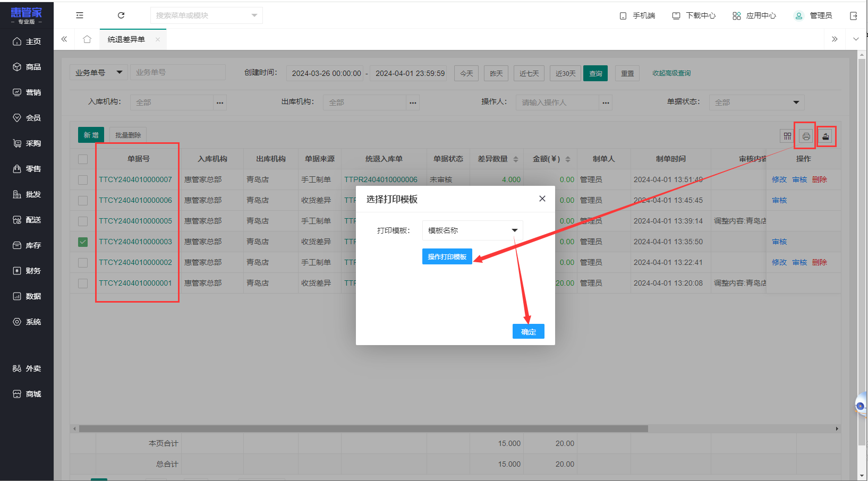Open the 搜索菜单或模块 search dropdown
Image resolution: width=868 pixels, height=481 pixels.
(x=207, y=15)
